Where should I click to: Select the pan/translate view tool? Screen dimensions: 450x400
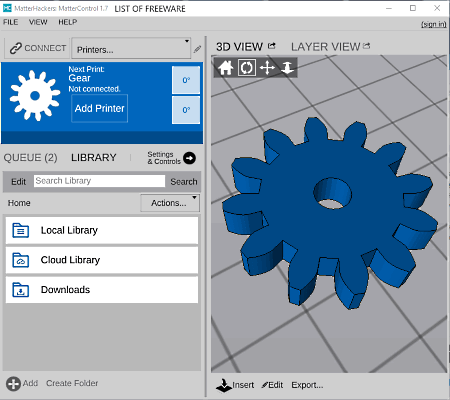coord(267,68)
